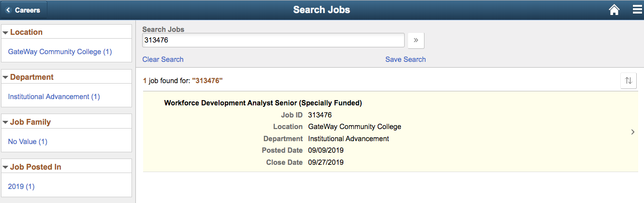Go to the Home icon
Image resolution: width=644 pixels, height=203 pixels.
coord(614,10)
